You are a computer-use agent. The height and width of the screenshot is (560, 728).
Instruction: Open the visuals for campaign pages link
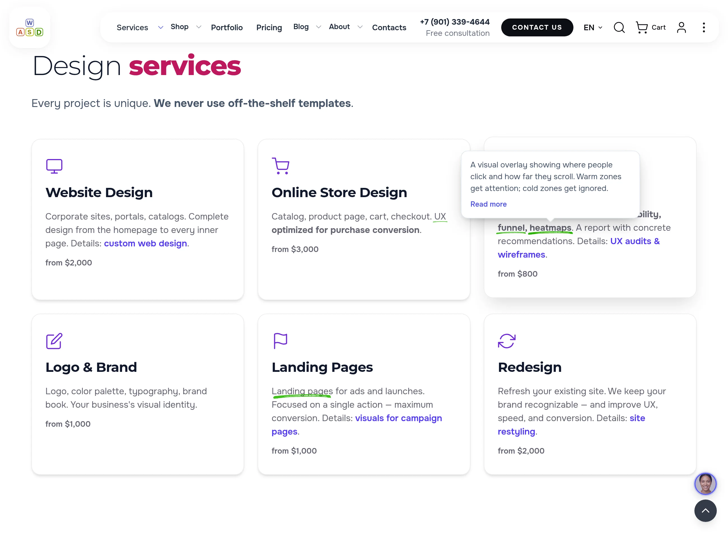click(357, 425)
